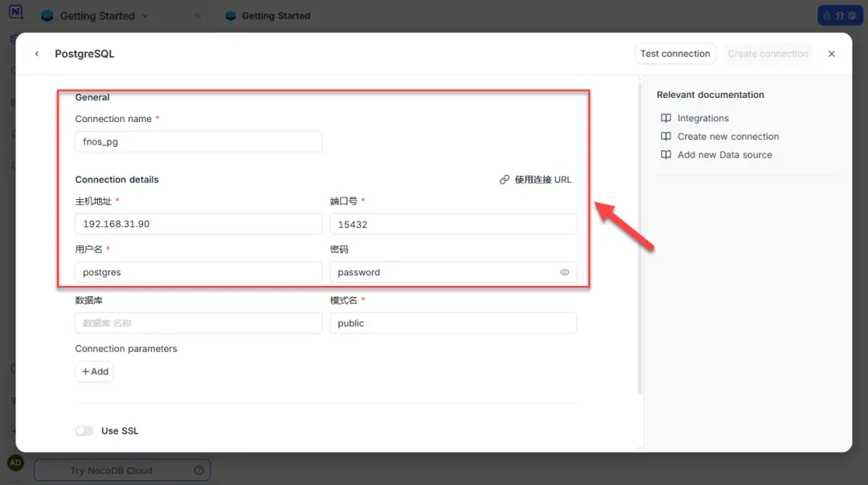The width and height of the screenshot is (868, 485).
Task: Click book icon beside Add new Data source
Action: (x=666, y=155)
